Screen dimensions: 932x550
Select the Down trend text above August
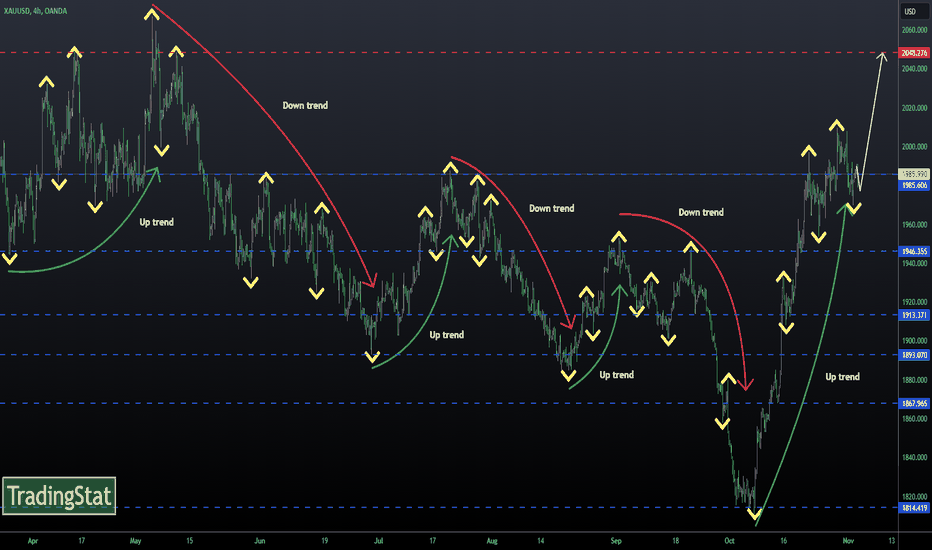click(x=552, y=208)
